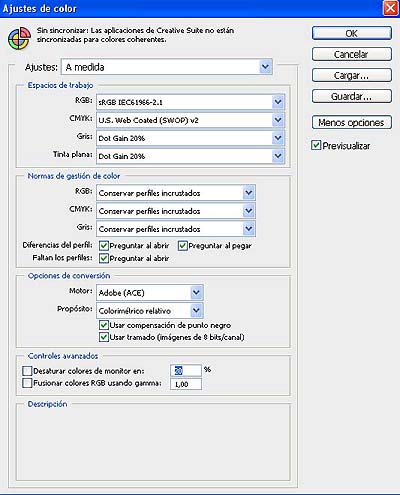Open the CMYK working space dropdown
This screenshot has width=400, height=495.
click(190, 120)
